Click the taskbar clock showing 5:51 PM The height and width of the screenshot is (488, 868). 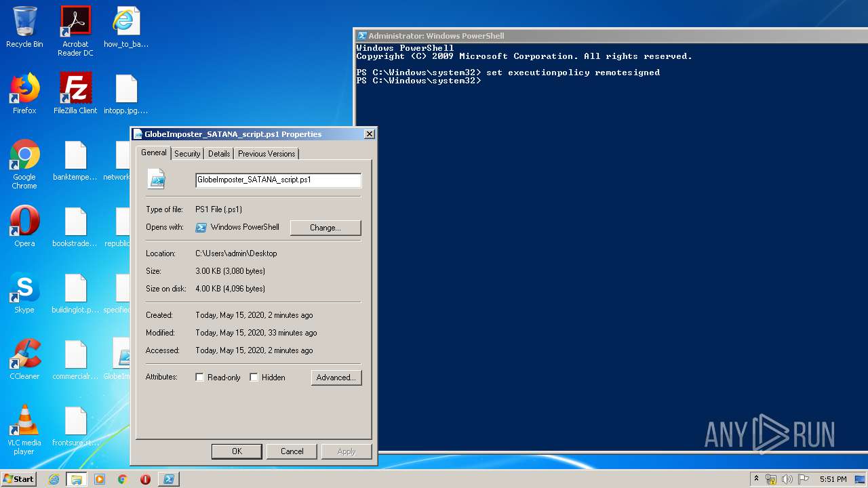coord(833,479)
